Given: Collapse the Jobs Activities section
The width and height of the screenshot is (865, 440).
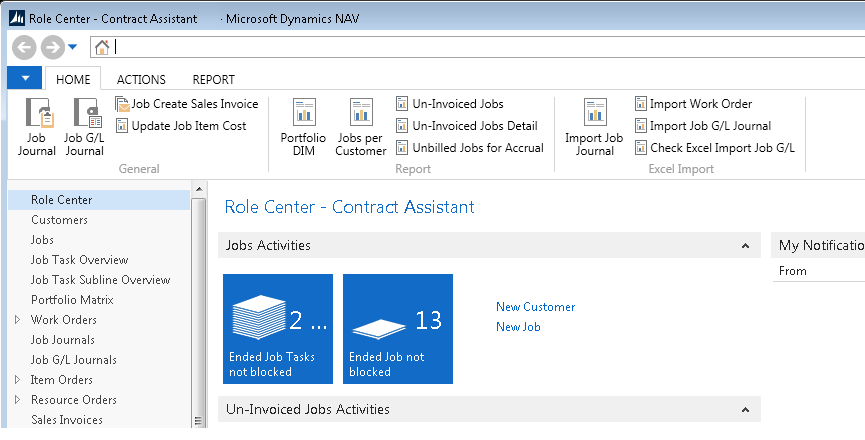Looking at the screenshot, I should click(744, 246).
